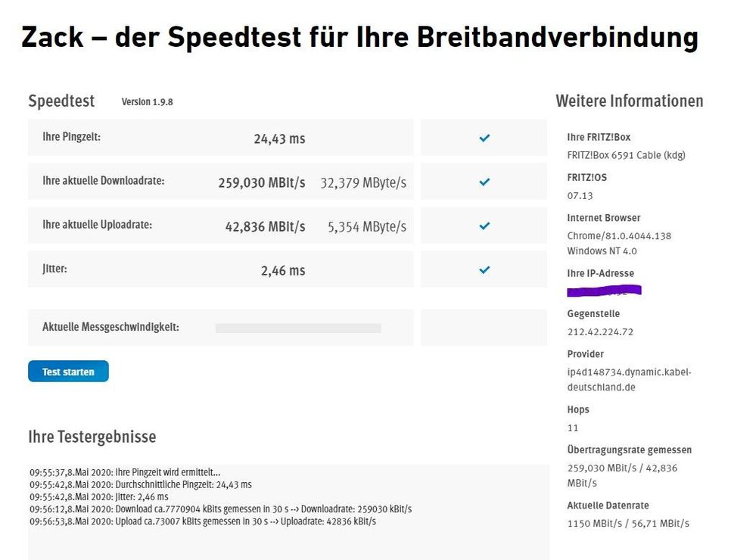
Task: Click the FRITZ!Box 6591 Cable model text
Action: tap(626, 155)
